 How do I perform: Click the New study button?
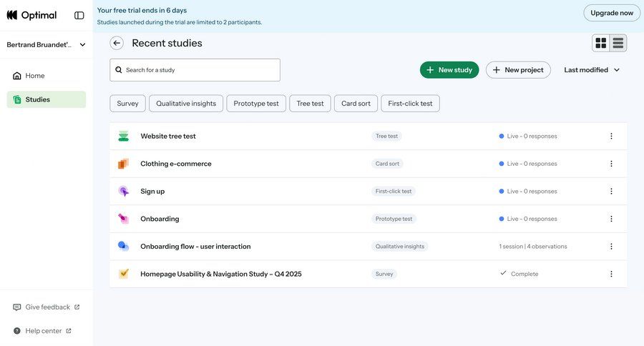click(x=449, y=70)
